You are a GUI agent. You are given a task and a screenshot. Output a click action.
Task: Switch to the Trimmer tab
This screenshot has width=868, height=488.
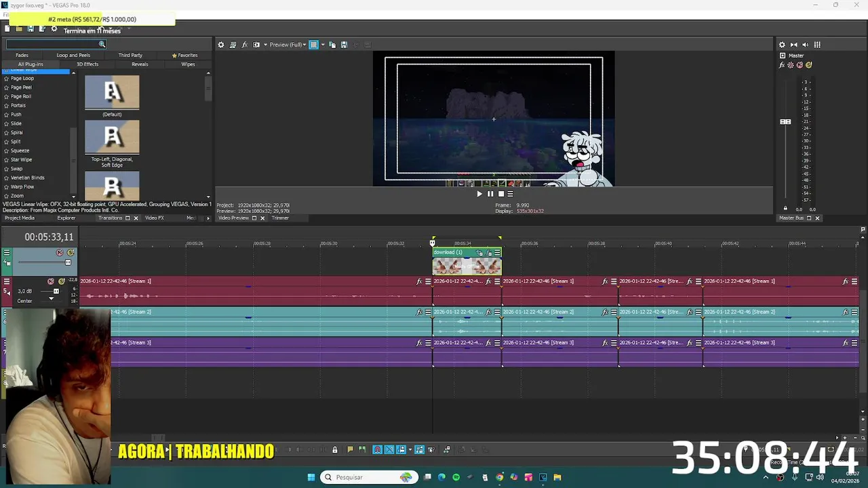tap(280, 218)
